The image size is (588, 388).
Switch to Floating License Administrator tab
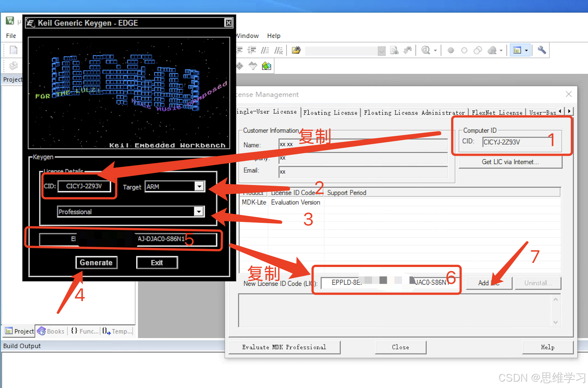click(414, 112)
